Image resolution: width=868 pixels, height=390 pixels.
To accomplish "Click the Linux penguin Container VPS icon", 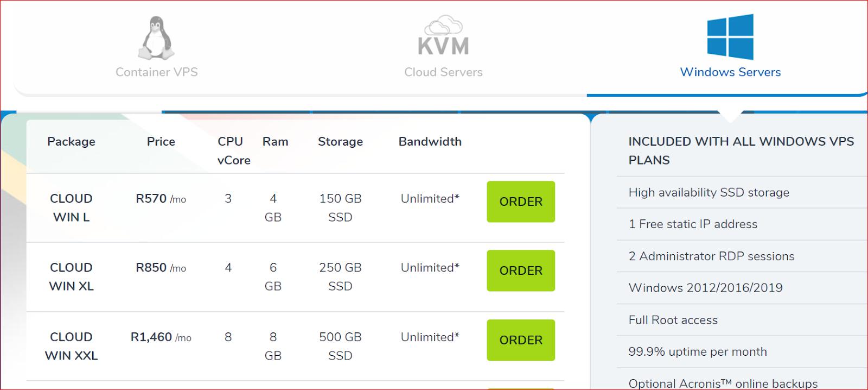I will [x=156, y=37].
